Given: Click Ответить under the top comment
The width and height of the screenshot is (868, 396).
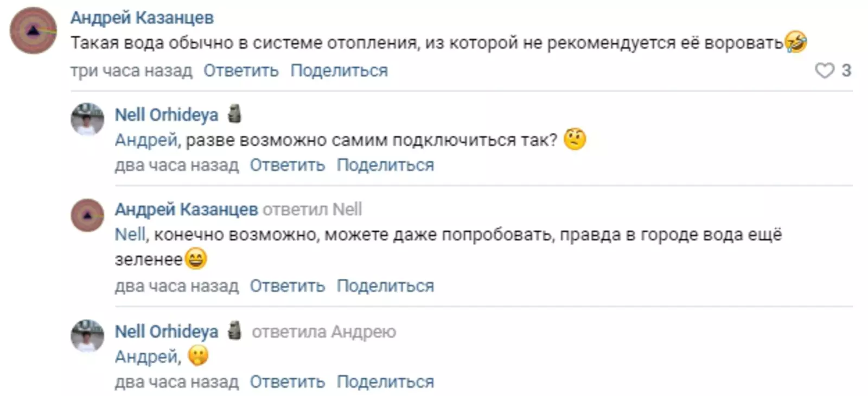Looking at the screenshot, I should (241, 71).
